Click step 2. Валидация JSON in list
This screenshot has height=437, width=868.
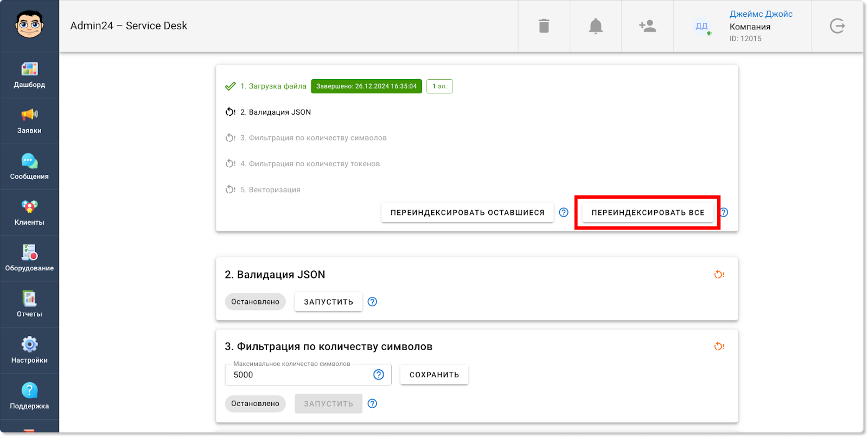(x=276, y=112)
